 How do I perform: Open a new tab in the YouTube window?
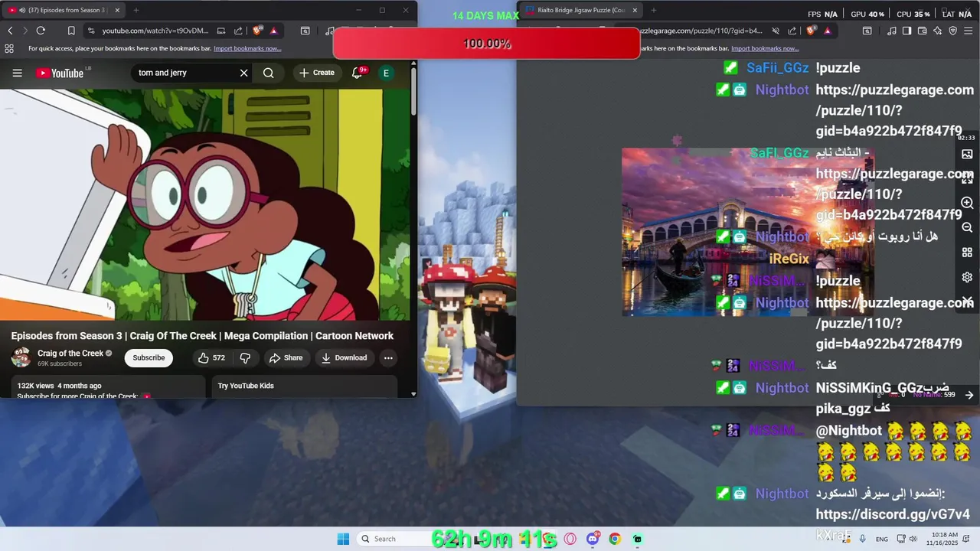point(136,10)
